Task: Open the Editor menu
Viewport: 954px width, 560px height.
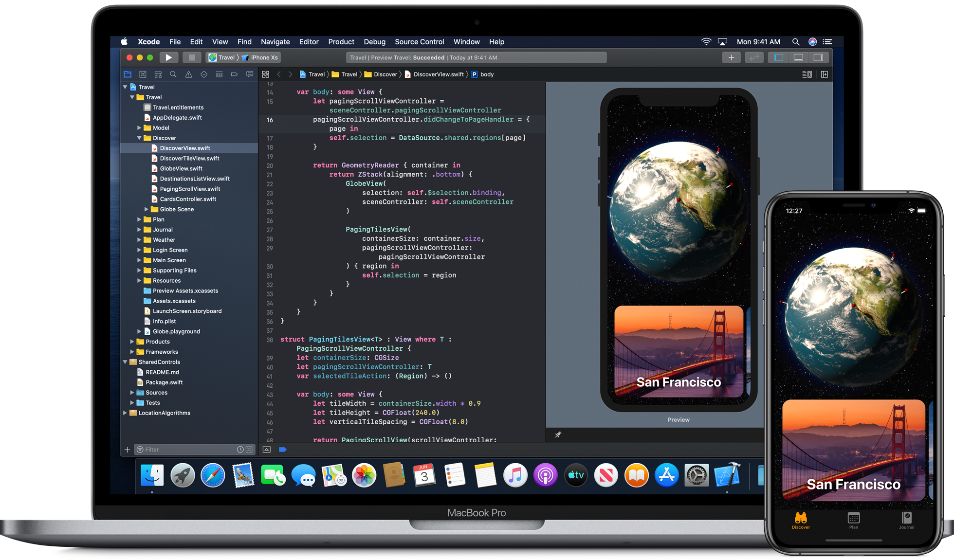Action: click(x=309, y=42)
